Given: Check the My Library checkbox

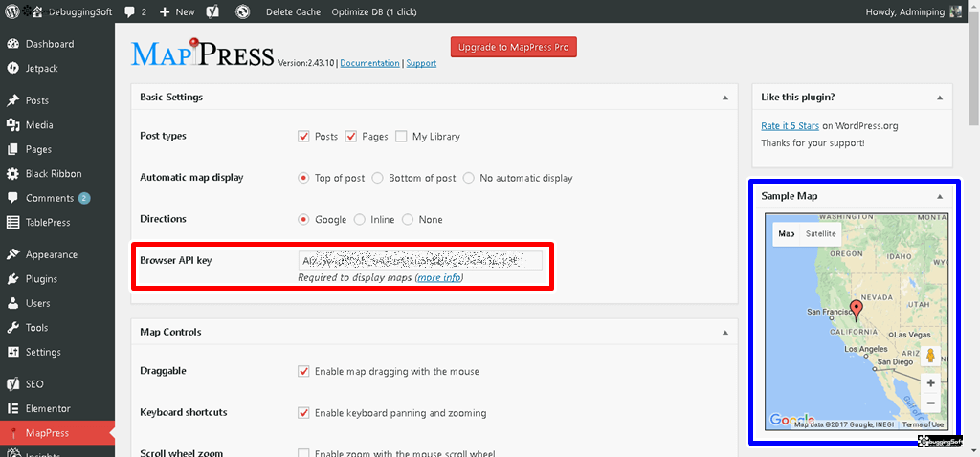Looking at the screenshot, I should pyautogui.click(x=401, y=136).
